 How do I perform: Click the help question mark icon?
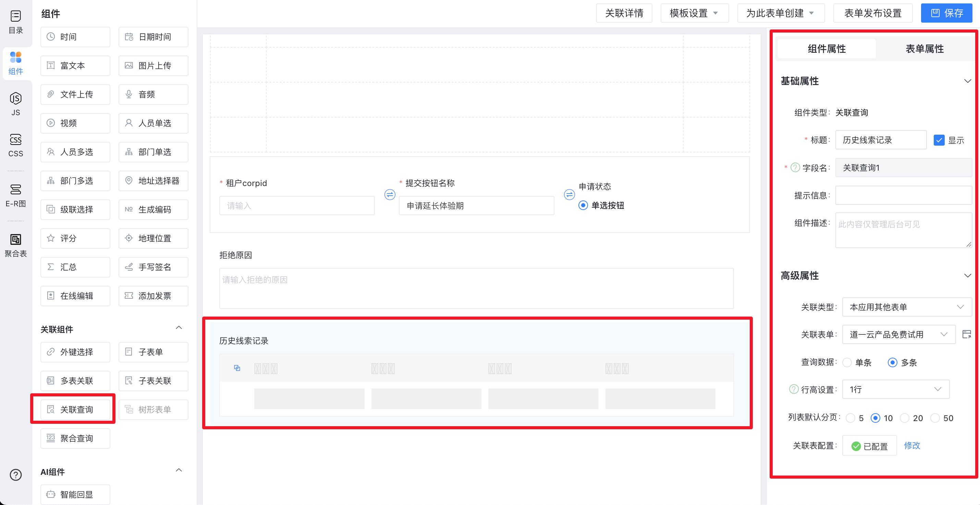click(16, 475)
